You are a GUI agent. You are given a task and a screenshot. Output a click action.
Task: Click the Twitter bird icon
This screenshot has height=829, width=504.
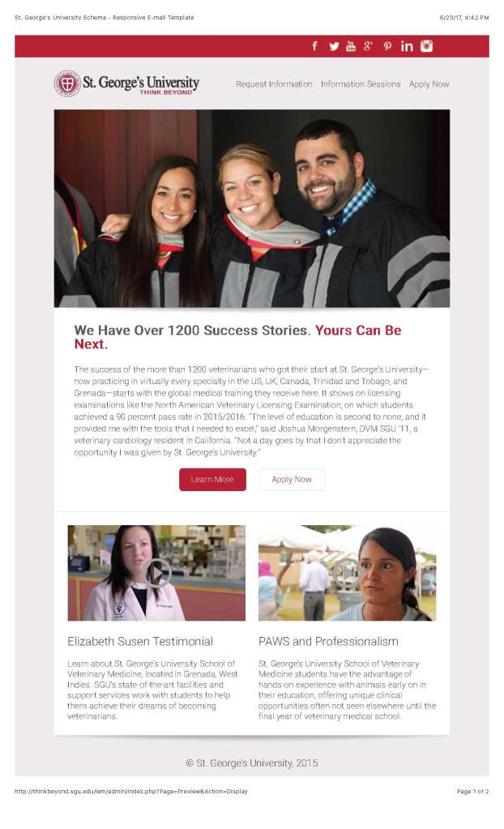click(x=334, y=46)
